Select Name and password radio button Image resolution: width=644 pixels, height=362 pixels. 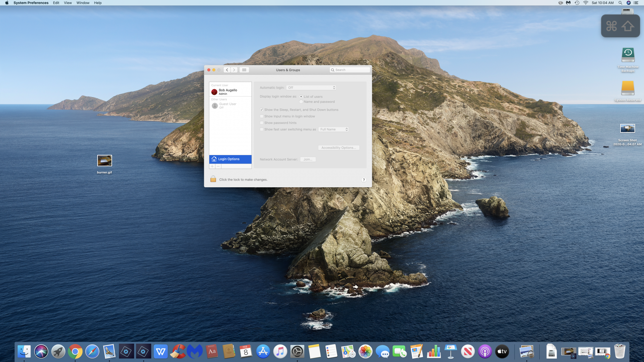[301, 102]
